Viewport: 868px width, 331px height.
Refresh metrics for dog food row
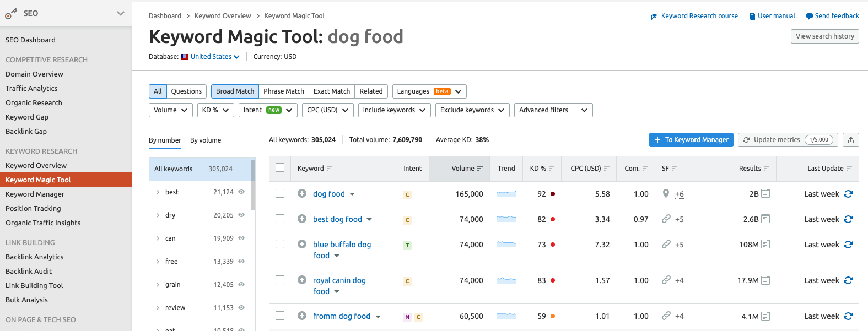848,194
